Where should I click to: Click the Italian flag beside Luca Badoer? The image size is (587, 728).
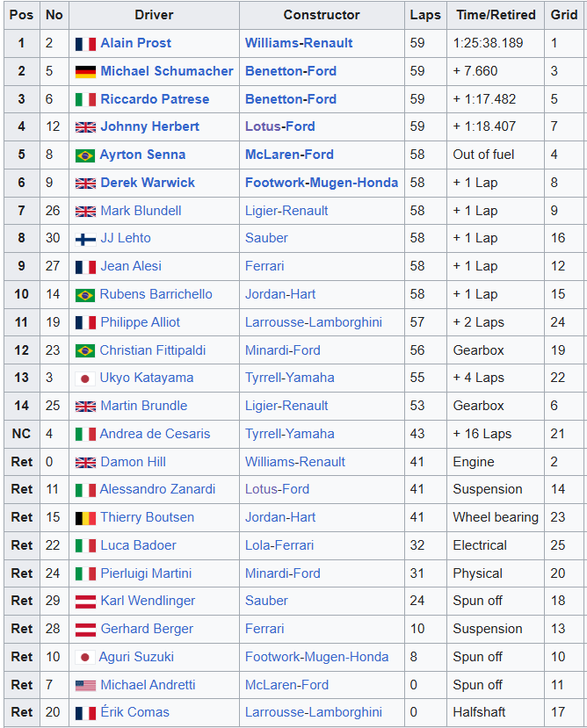pyautogui.click(x=85, y=546)
